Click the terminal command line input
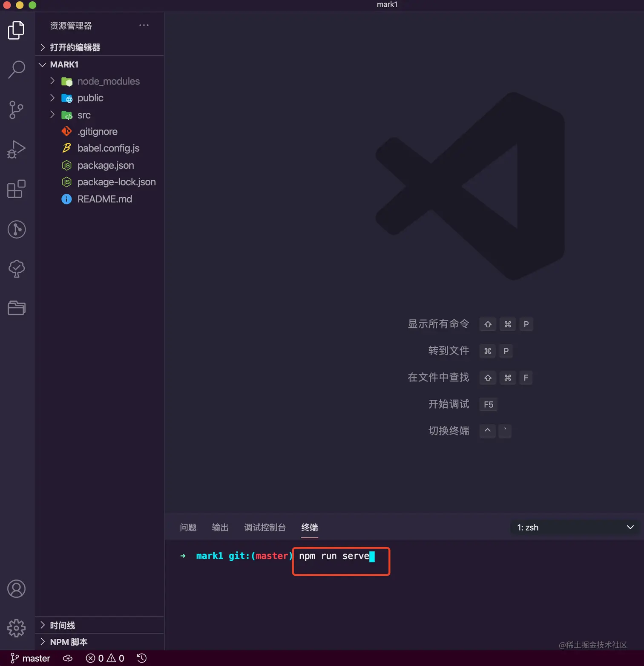 pyautogui.click(x=336, y=556)
